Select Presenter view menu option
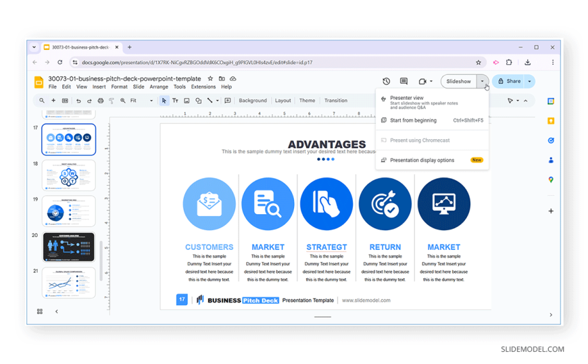Viewport: 588px width, 364px height. coord(432,102)
